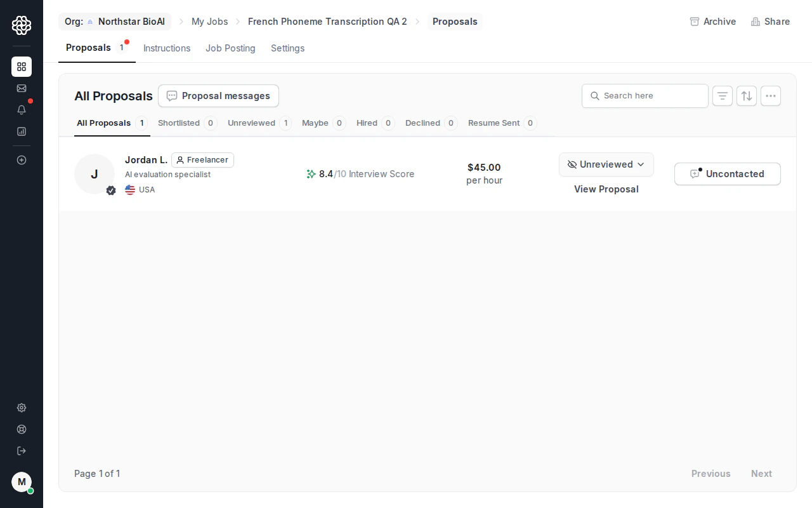Click the sort arrows icon button
This screenshot has height=508, width=812.
coord(747,96)
